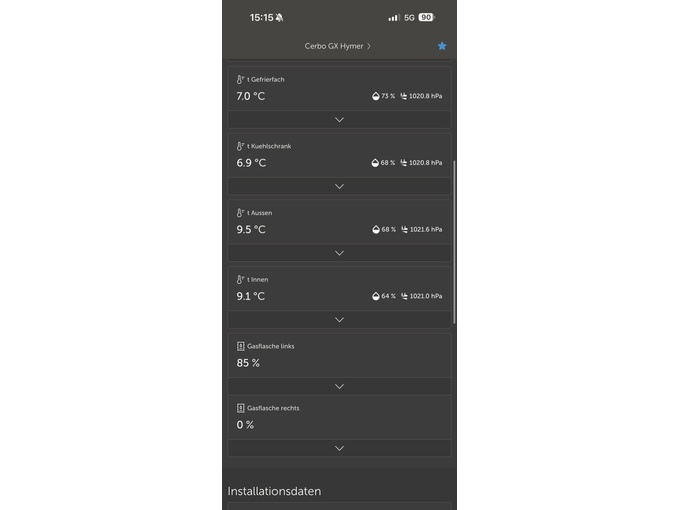Click the vertical scrollbar indicator

click(x=455, y=240)
